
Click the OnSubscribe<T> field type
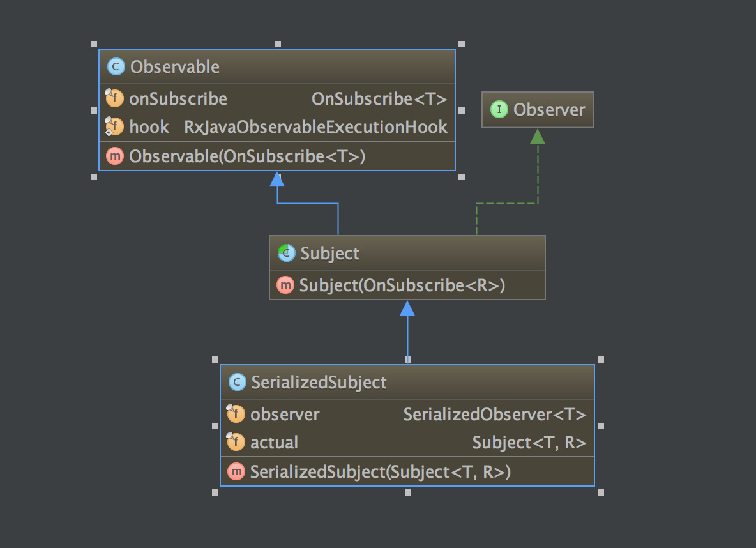coord(379,98)
